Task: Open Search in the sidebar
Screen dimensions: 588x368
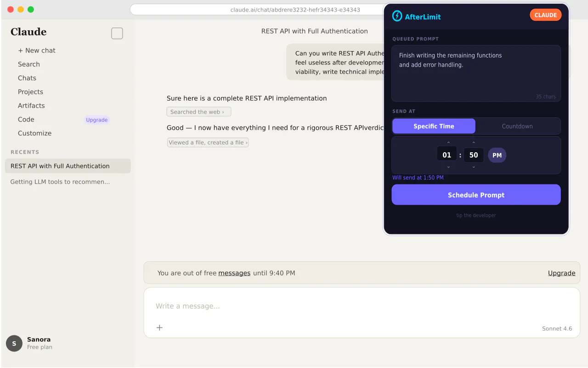Action: [29, 64]
